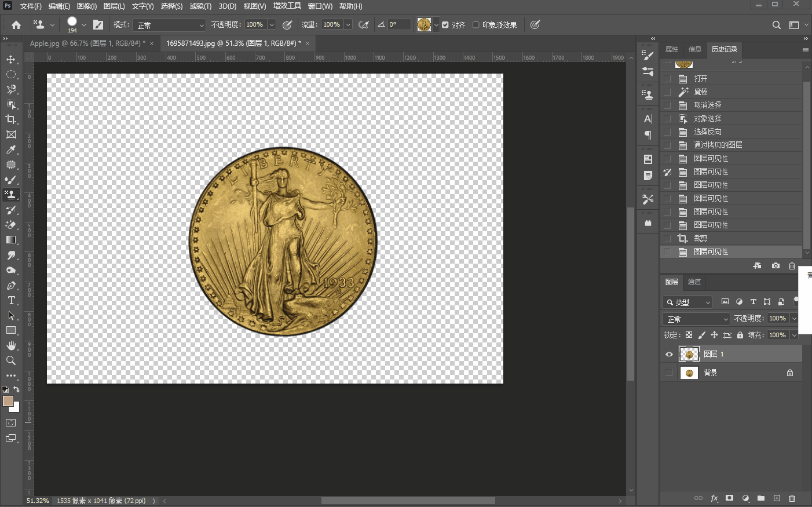
Task: Swap foreground and background colors
Action: (x=16, y=389)
